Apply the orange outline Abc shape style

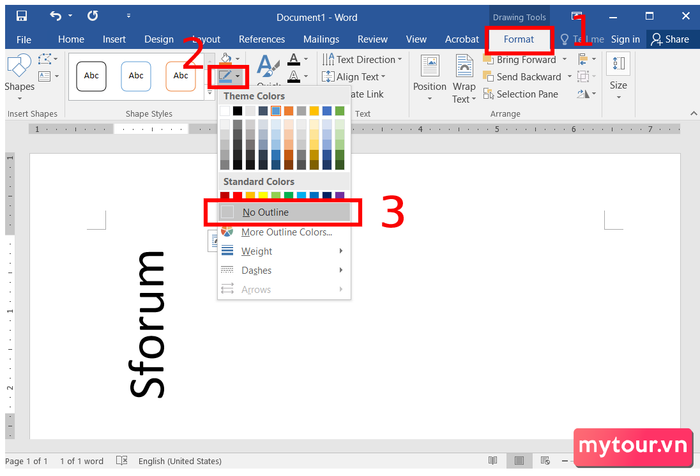[x=180, y=76]
